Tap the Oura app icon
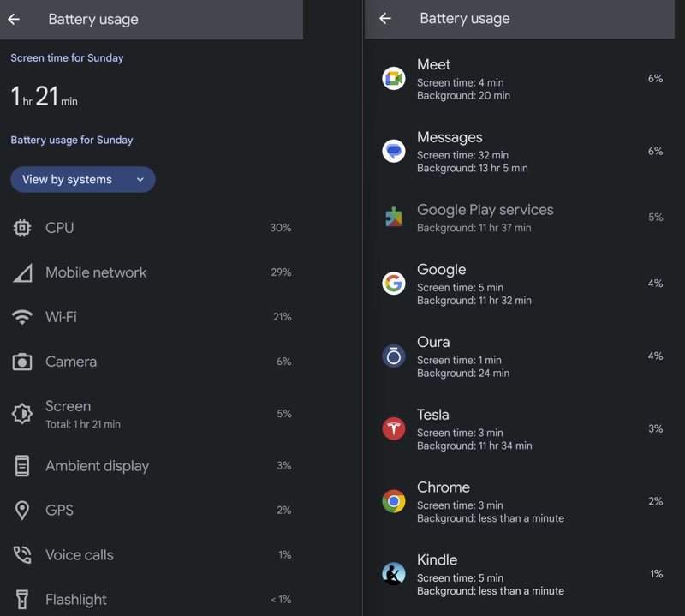This screenshot has height=616, width=685. pyautogui.click(x=394, y=356)
